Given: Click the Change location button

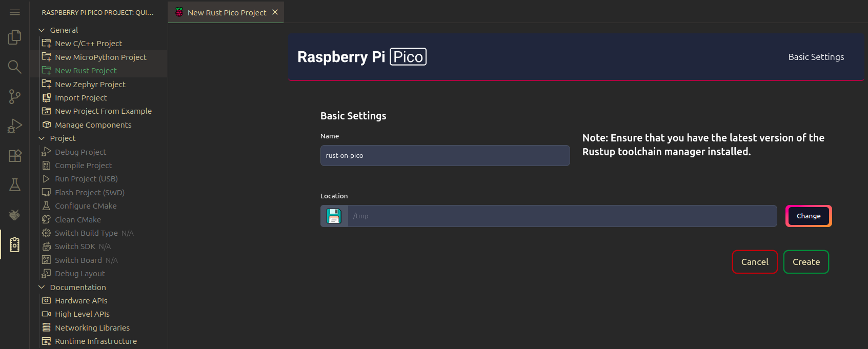Looking at the screenshot, I should 808,216.
